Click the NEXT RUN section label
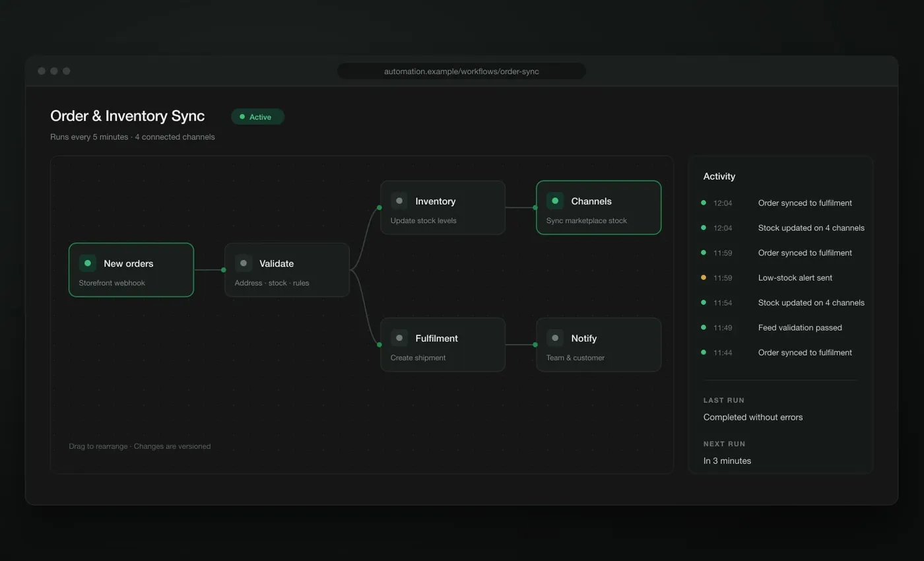The width and height of the screenshot is (924, 561). click(x=725, y=444)
